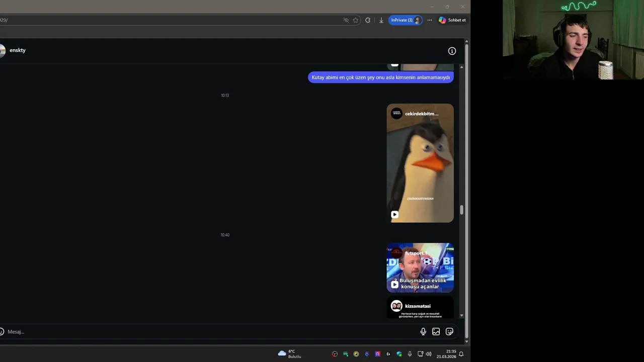Click the chat scrollbar thumb

click(x=461, y=210)
